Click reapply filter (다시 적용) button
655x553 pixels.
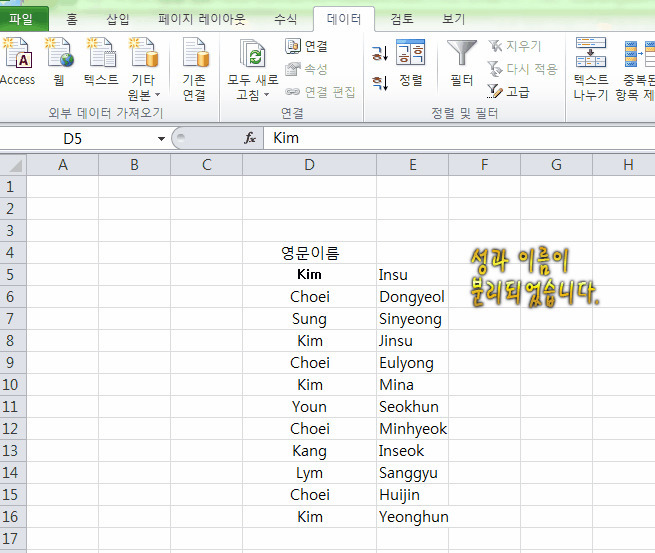[x=522, y=69]
